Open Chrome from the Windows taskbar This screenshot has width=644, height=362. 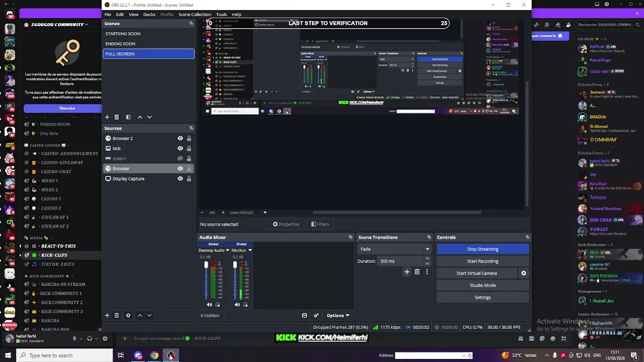point(154,355)
